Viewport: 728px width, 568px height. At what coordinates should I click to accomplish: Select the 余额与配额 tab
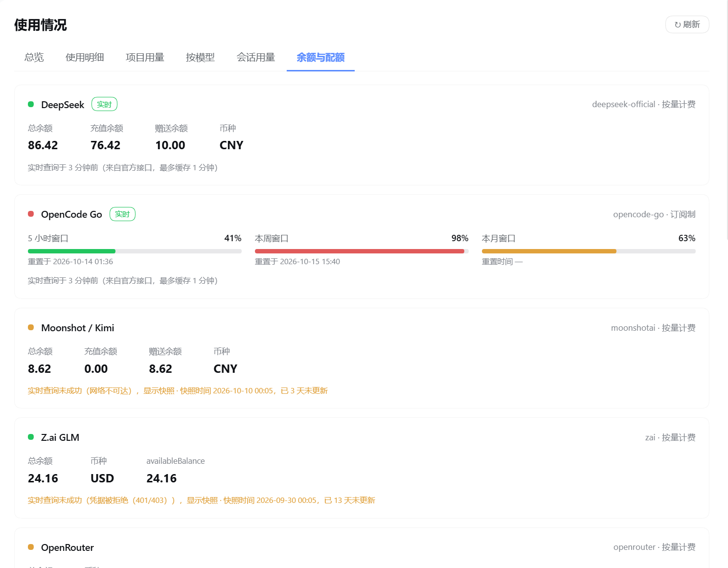click(320, 57)
